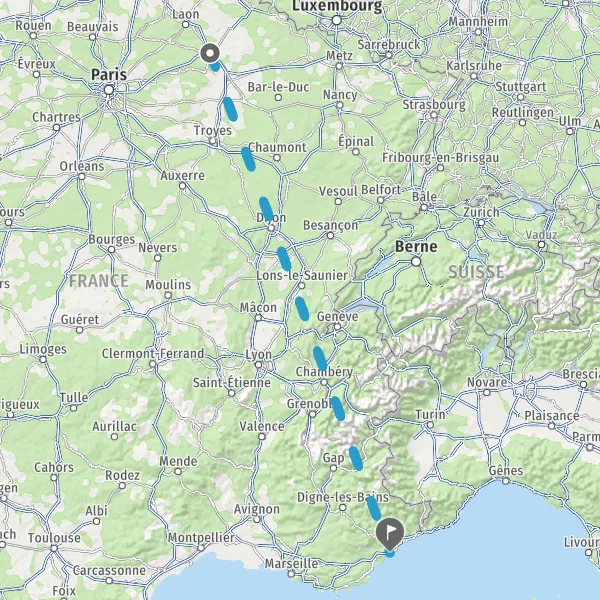This screenshot has width=600, height=600.
Task: Click the Genève city dot
Action: point(338,327)
